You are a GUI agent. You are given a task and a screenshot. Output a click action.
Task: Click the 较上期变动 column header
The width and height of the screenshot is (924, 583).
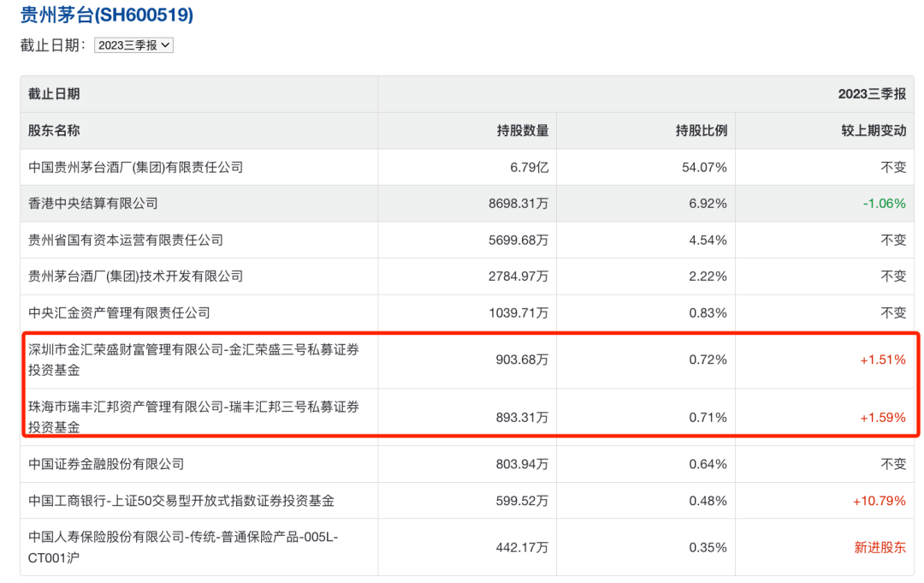coord(874,130)
